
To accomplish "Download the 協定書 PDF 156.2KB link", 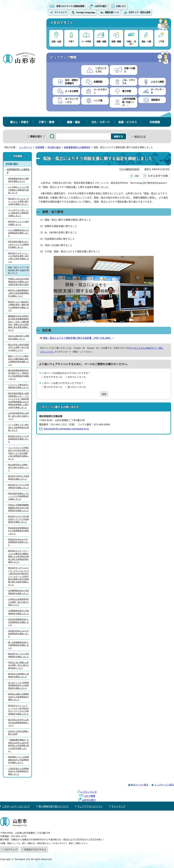I will click(77, 338).
